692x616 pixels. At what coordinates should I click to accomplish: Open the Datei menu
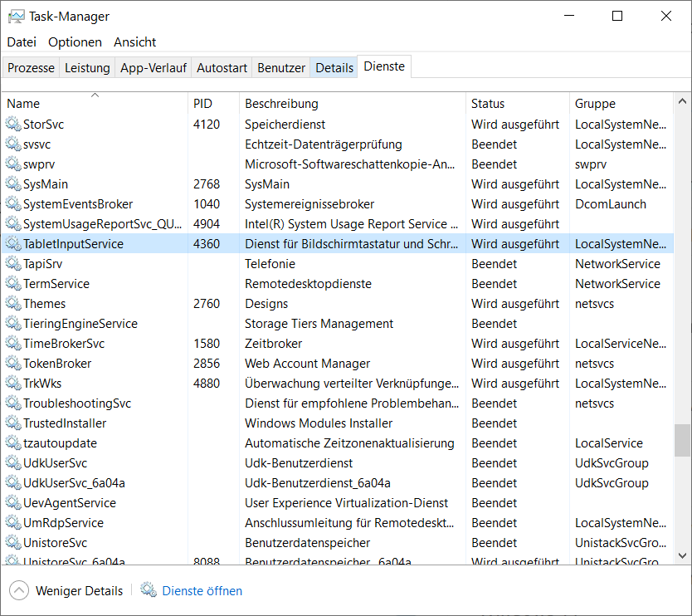pyautogui.click(x=22, y=42)
